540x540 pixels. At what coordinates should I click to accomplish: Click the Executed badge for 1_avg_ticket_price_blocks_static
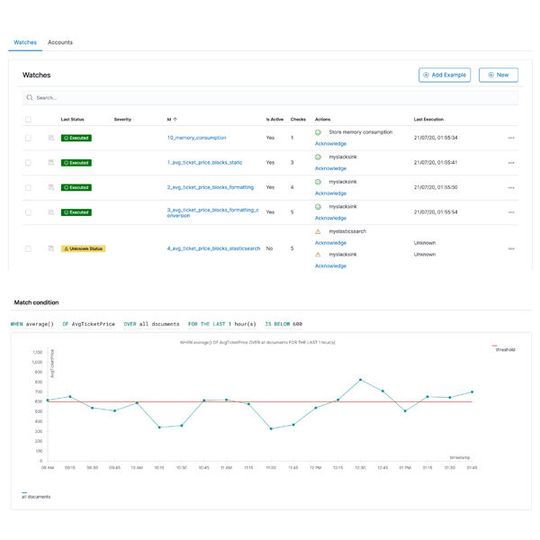76,163
